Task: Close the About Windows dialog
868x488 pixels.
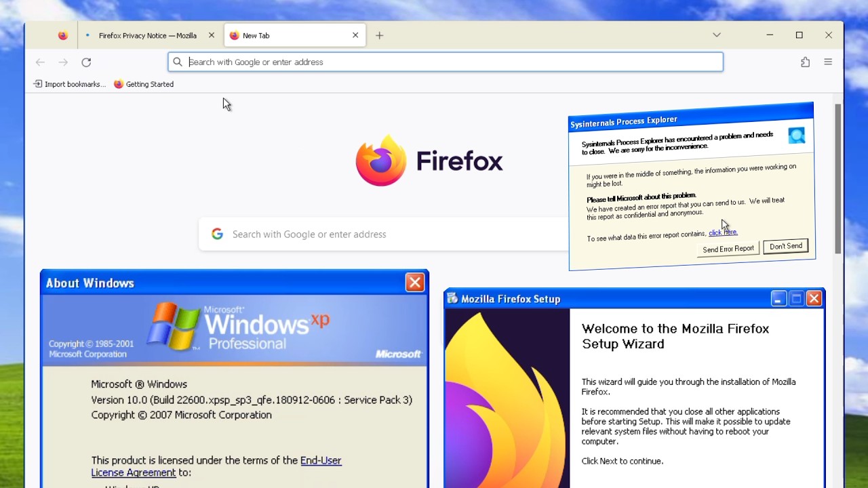Action: coord(414,282)
